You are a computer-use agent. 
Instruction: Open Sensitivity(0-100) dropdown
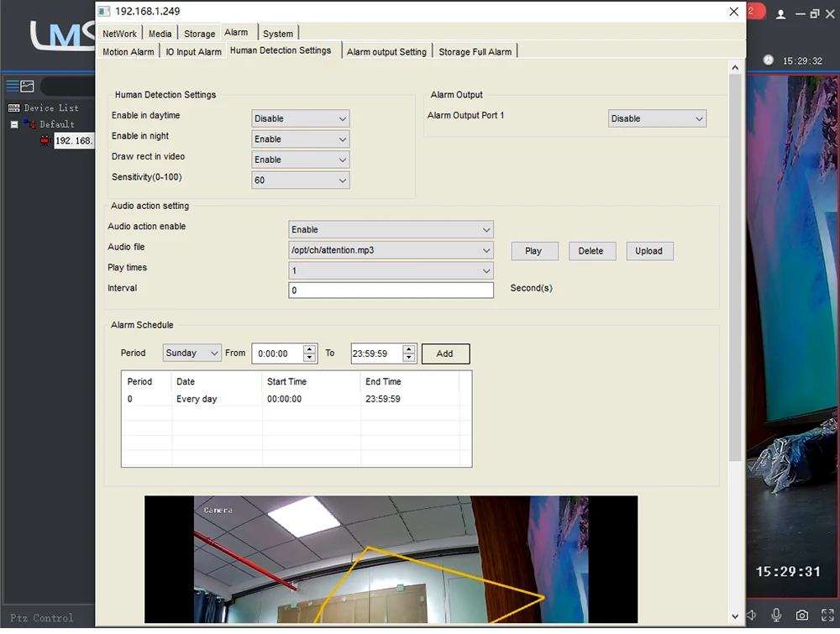(x=301, y=180)
